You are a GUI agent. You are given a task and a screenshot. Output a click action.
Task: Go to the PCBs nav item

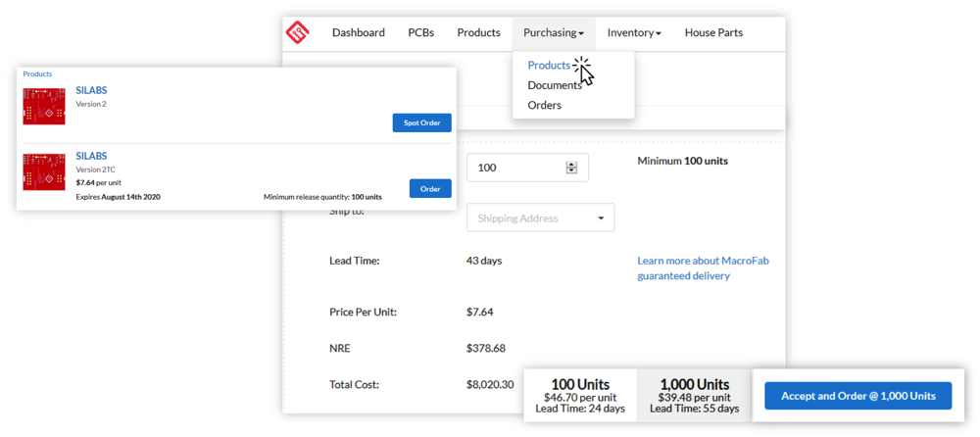tap(420, 32)
